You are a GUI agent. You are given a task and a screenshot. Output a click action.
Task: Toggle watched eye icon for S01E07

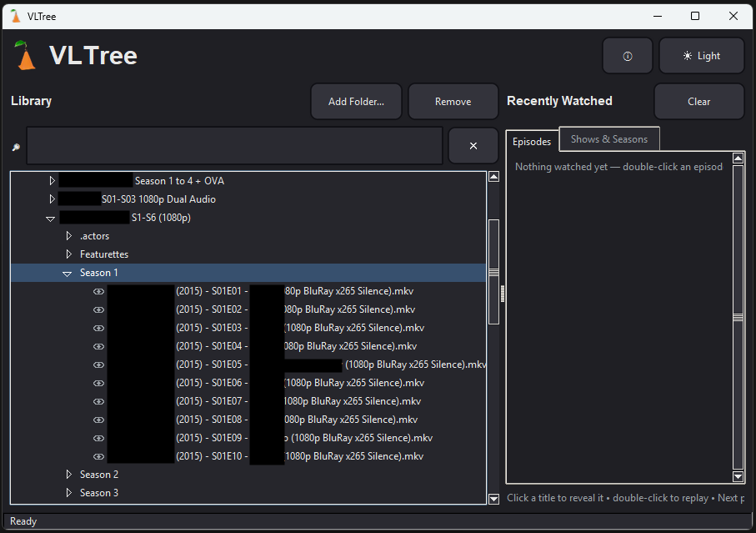[x=99, y=401]
